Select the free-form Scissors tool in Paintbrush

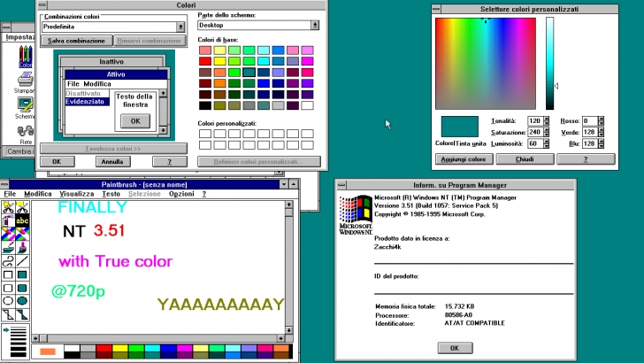click(x=8, y=207)
